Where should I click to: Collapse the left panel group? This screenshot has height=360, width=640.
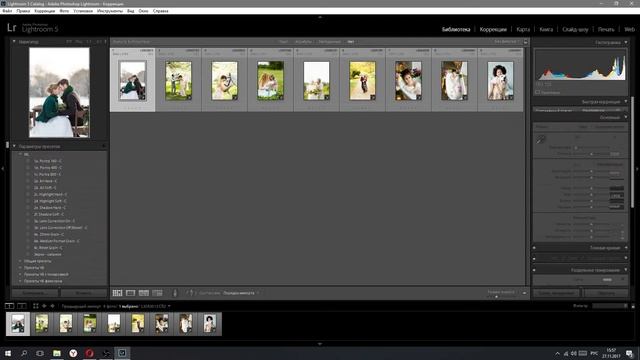click(x=2, y=168)
